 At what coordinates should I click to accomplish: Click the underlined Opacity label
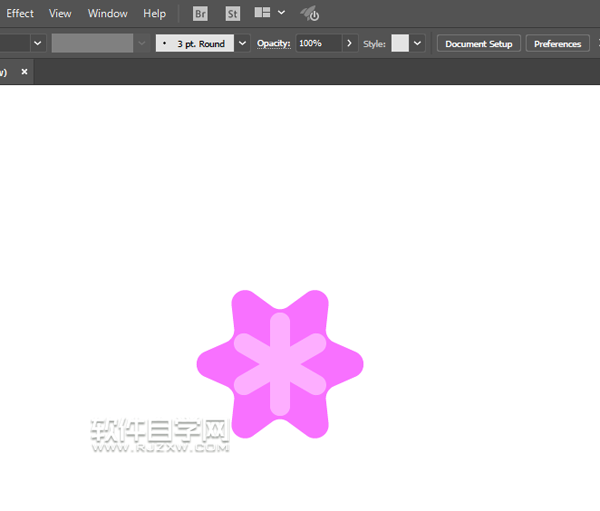click(x=273, y=44)
